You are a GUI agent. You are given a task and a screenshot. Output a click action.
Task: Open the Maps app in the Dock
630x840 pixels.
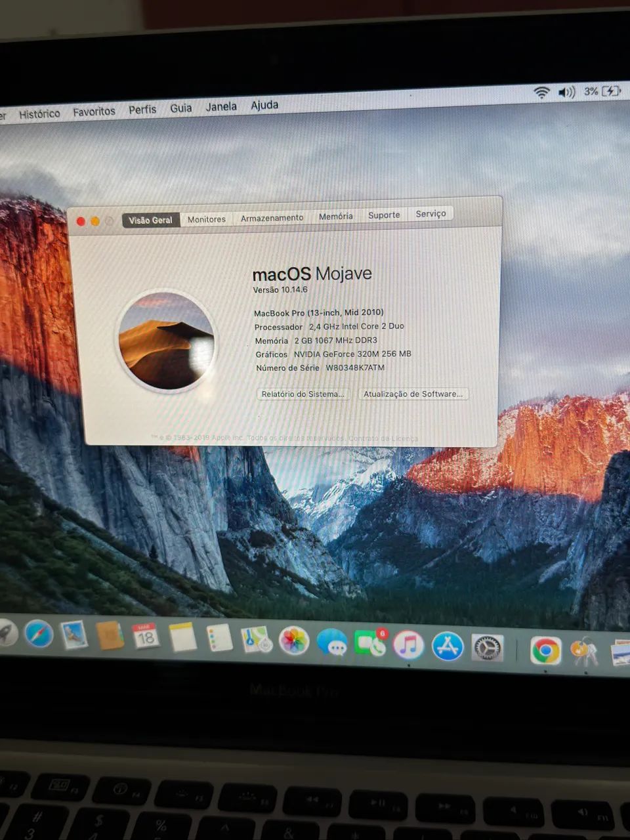click(x=257, y=639)
